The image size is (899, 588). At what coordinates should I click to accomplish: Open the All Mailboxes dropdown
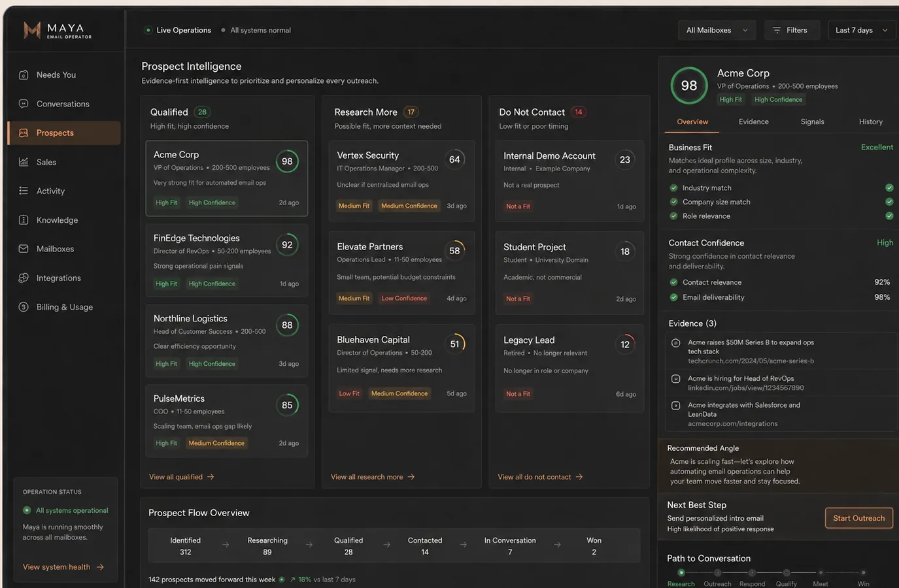point(717,30)
